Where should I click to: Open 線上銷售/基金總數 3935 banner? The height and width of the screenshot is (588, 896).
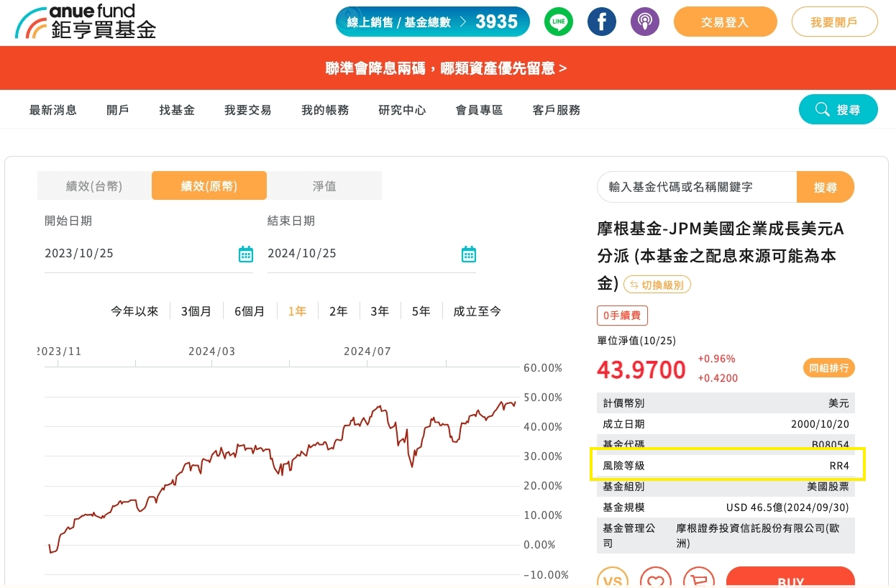pyautogui.click(x=433, y=22)
